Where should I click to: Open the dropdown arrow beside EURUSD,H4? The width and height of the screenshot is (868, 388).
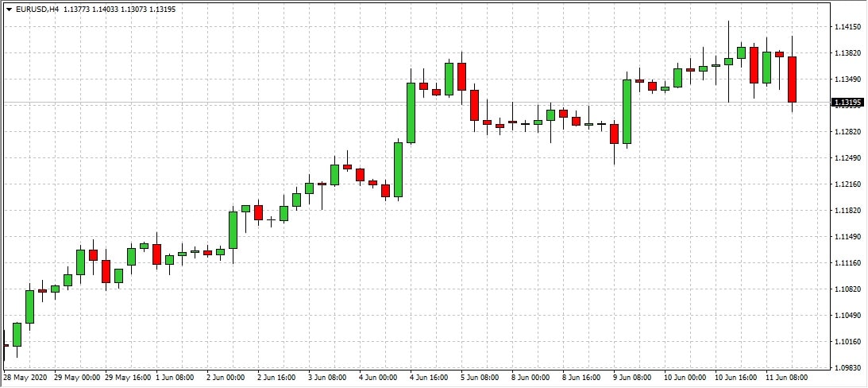pos(9,10)
